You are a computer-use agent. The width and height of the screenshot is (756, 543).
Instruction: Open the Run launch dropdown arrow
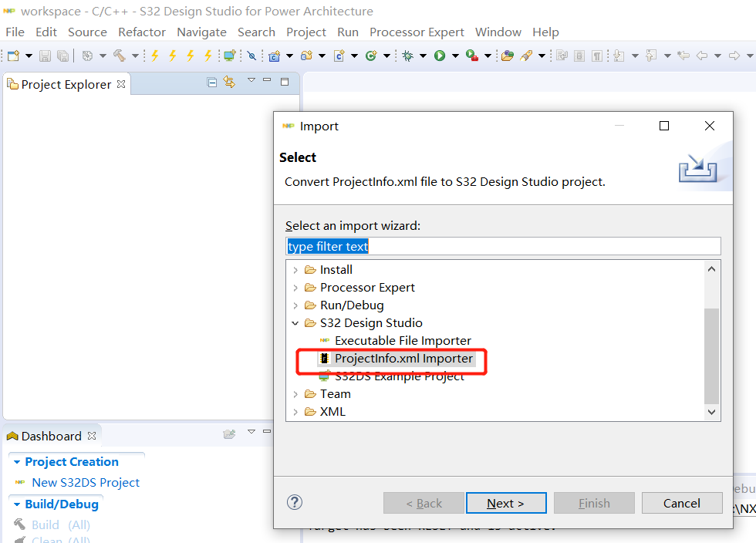tap(454, 56)
